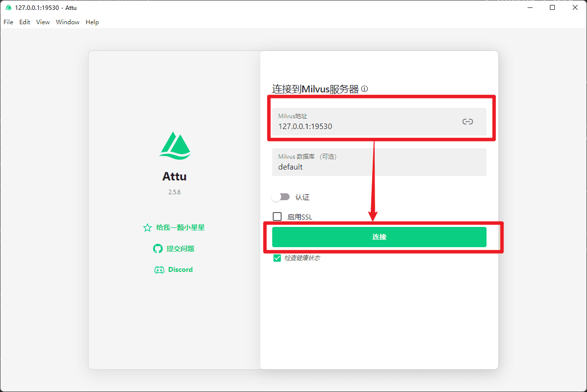Viewport: 587px width, 392px height.
Task: Enable the 启用SSL checkbox
Action: pyautogui.click(x=277, y=217)
